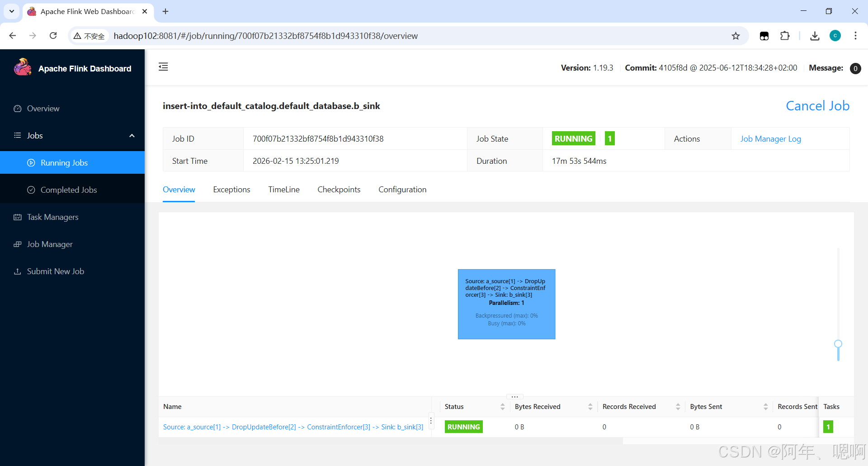Select the job Overview tab
Screen dimensions: 868x466
coord(179,190)
